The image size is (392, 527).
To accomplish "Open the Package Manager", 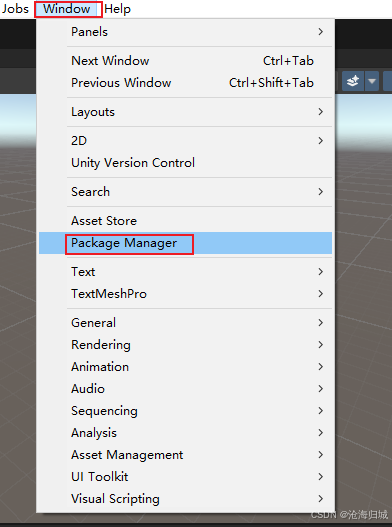I will 185,243.
